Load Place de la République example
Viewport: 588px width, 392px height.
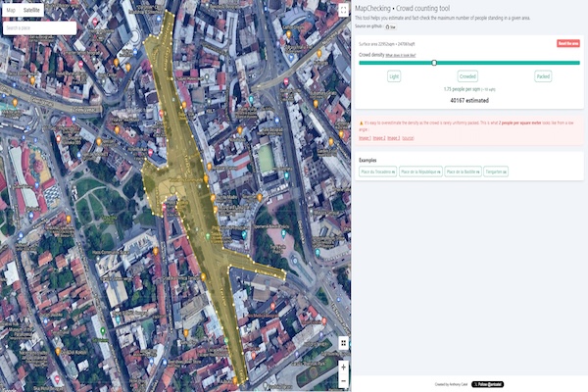pyautogui.click(x=419, y=171)
